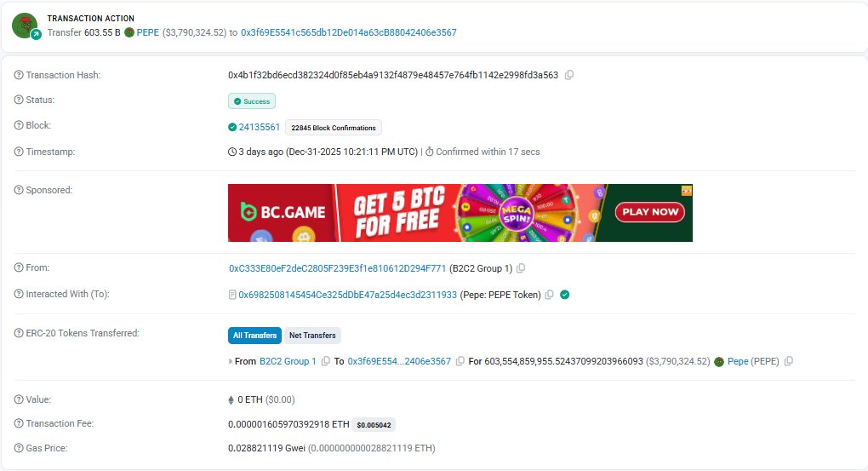Click help icon beside Timestamp label
The image size is (868, 471).
pos(19,152)
